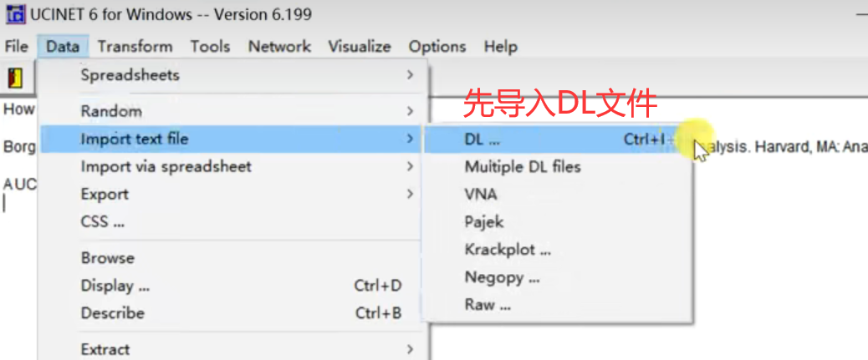Viewport: 868px width, 360px height.
Task: Choose the CSS ... menu entry
Action: tap(232, 222)
